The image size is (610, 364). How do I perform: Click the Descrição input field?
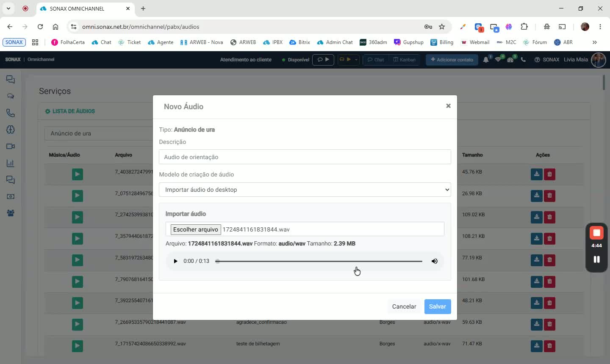[x=305, y=157]
